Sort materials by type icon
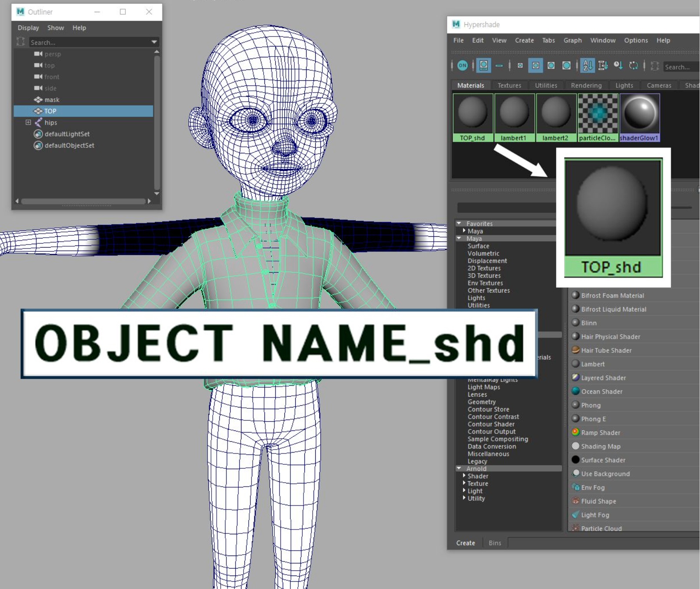Screen dimensions: 700x589 pyautogui.click(x=603, y=66)
